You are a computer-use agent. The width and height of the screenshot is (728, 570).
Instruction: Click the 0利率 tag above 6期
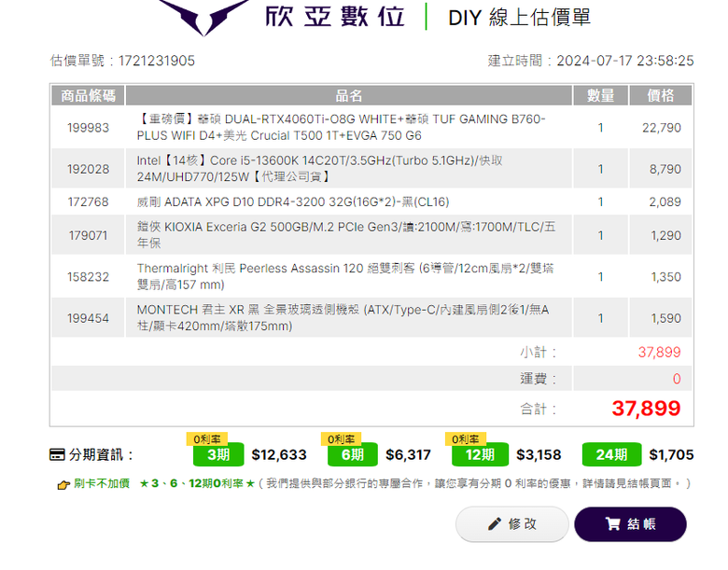(342, 438)
